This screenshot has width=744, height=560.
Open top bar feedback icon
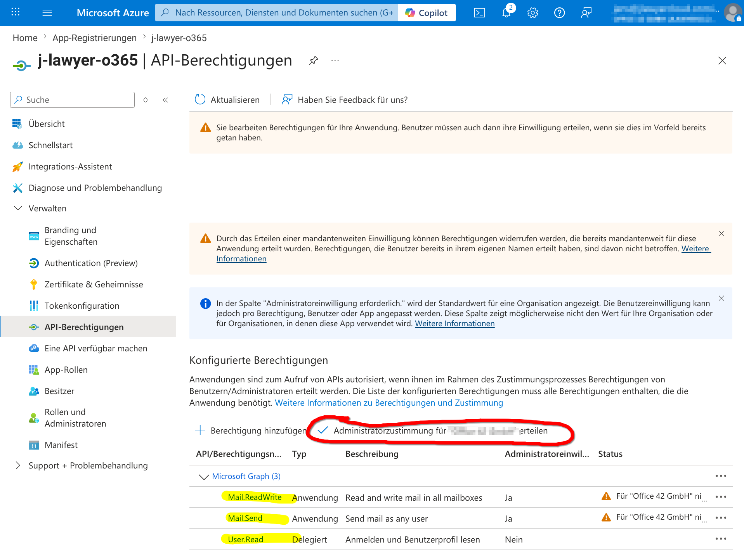(586, 13)
